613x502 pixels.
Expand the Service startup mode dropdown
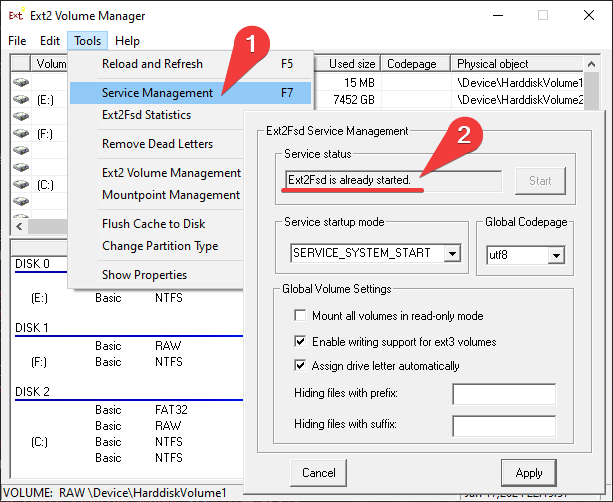point(452,254)
